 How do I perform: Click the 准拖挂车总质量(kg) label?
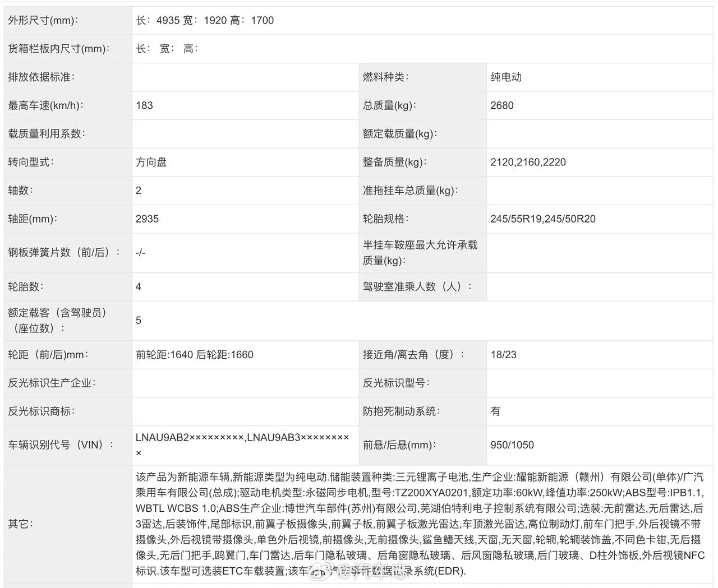(411, 191)
